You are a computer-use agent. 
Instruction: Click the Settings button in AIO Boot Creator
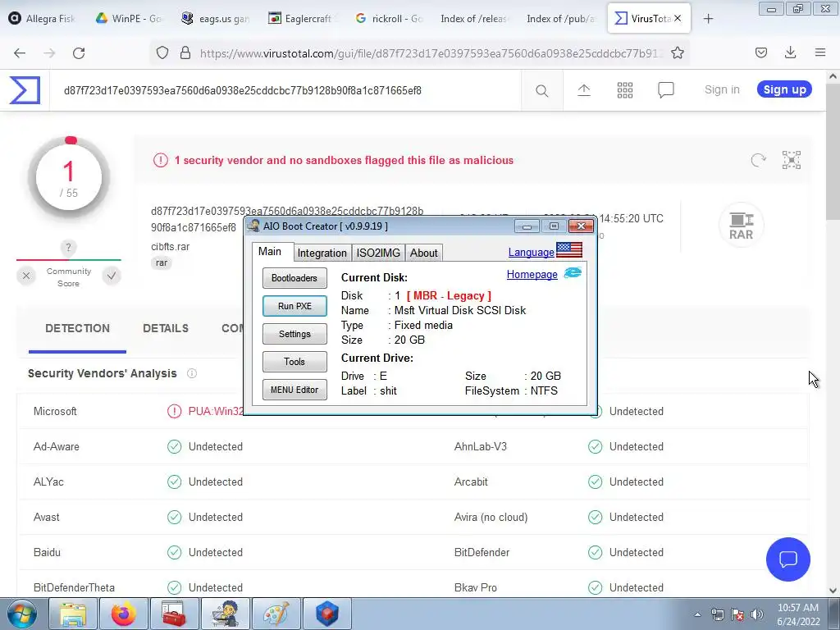tap(294, 334)
